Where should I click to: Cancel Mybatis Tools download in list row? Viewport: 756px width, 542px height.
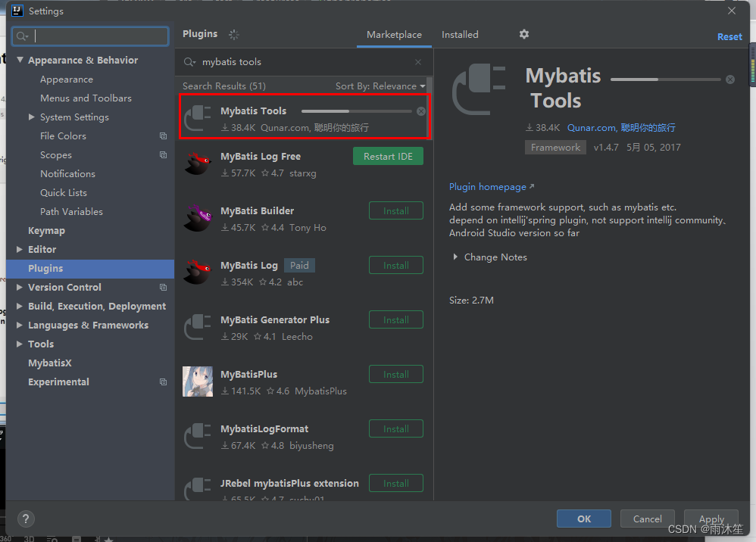[x=421, y=111]
